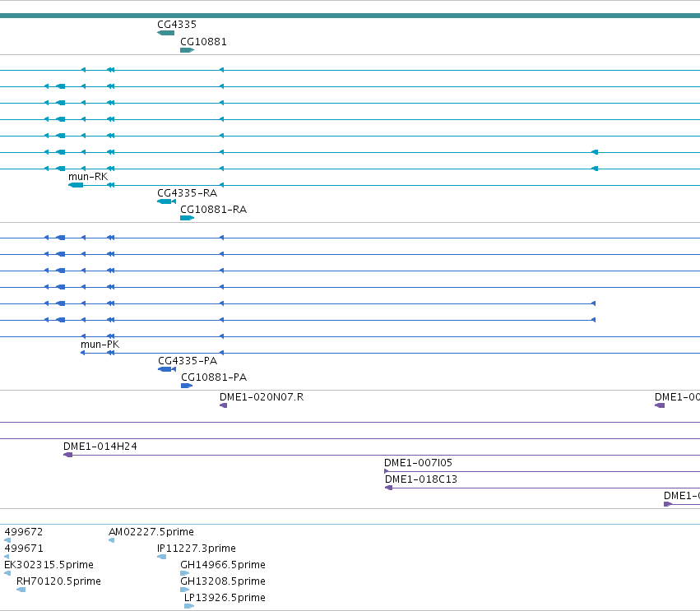Image resolution: width=700 pixels, height=611 pixels.
Task: Click the 499672 label
Action: pyautogui.click(x=24, y=532)
